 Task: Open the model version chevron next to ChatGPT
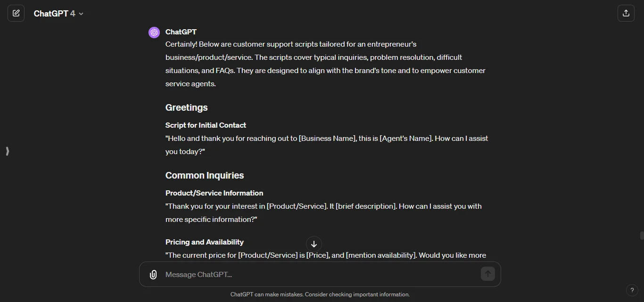tap(80, 14)
